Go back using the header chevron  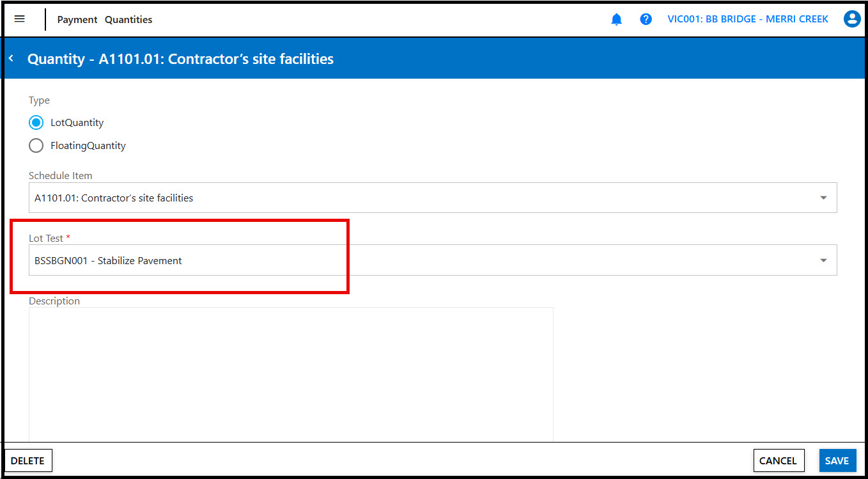[x=11, y=59]
